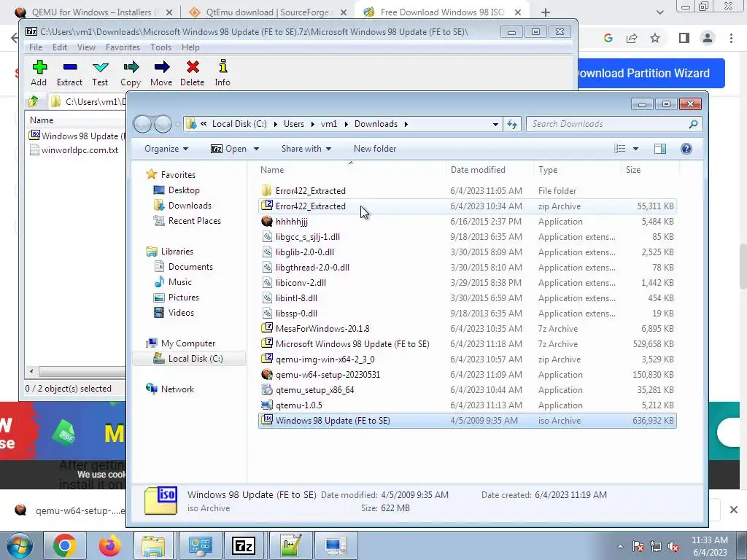This screenshot has width=747, height=560.
Task: Click the Explorer refresh icon beside the address bar
Action: (x=512, y=124)
